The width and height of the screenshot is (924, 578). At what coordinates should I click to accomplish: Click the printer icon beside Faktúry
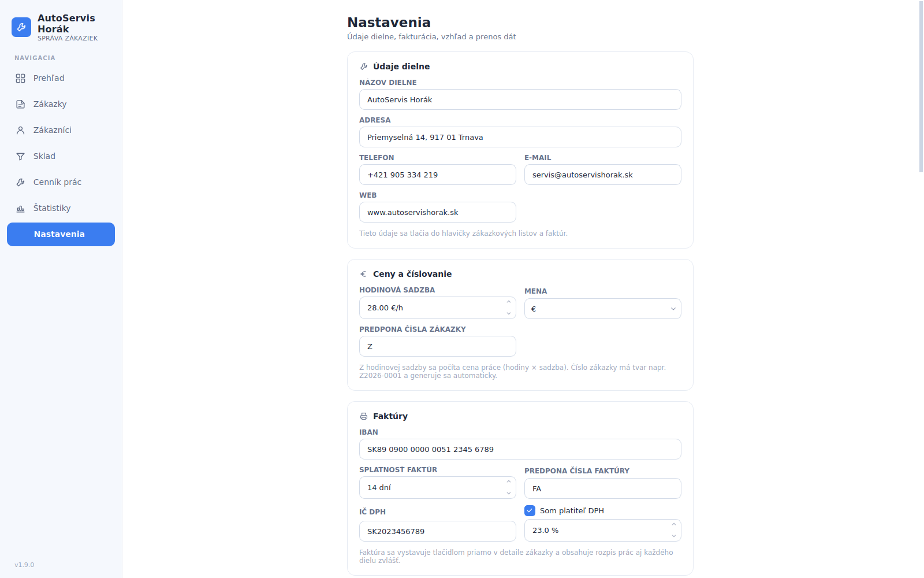tap(364, 416)
